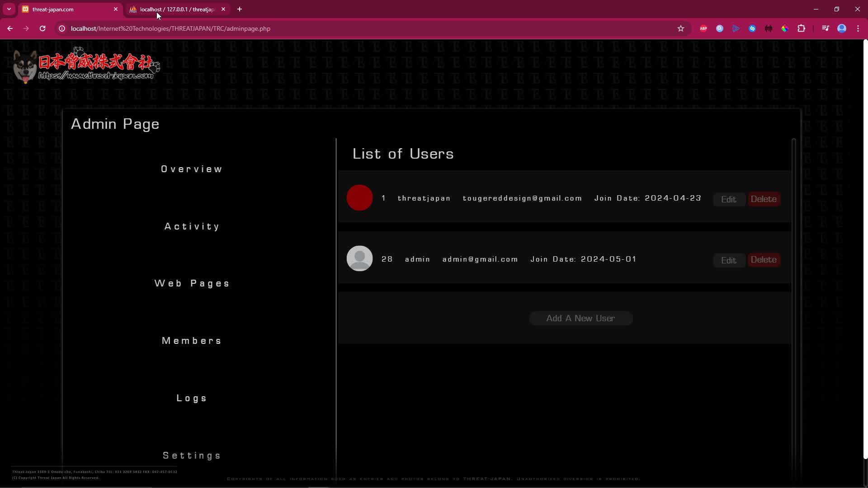Open the media playback controls icon

[x=825, y=28]
